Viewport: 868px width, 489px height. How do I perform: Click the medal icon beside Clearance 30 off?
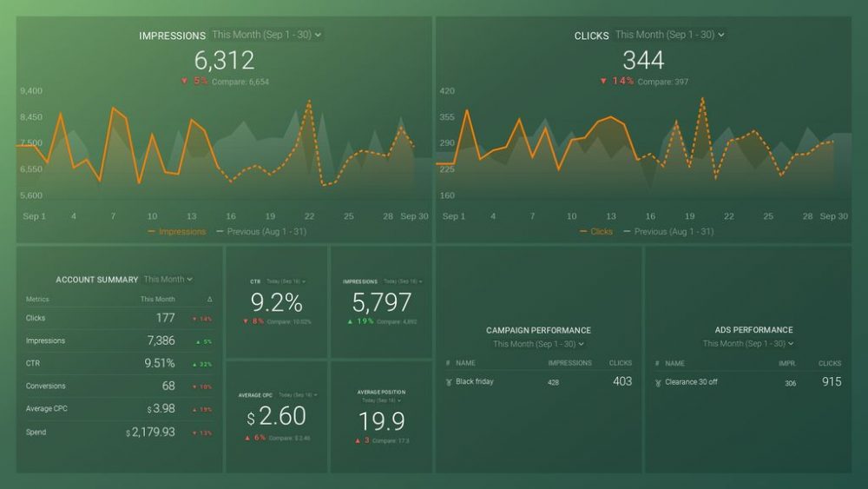point(658,382)
